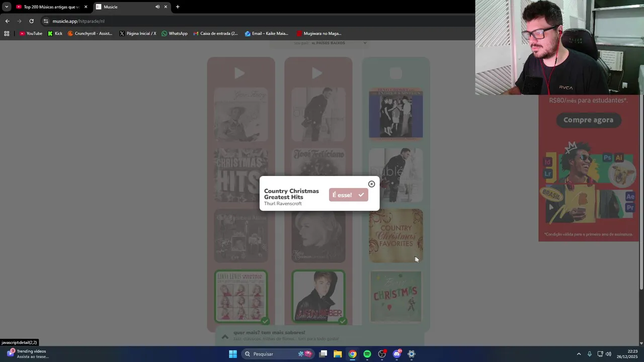Choose the Justin Bieber album cover
The width and height of the screenshot is (644, 362).
click(318, 297)
